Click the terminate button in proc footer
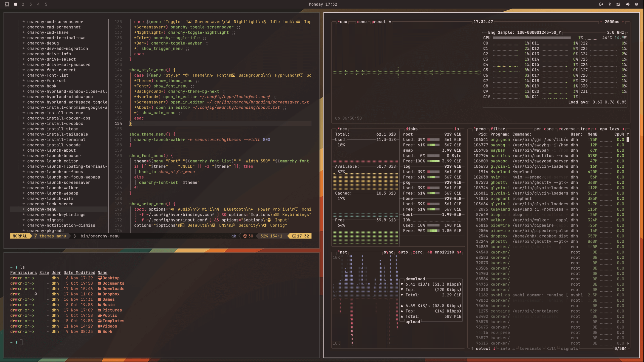This screenshot has height=362, width=644. pos(530,349)
